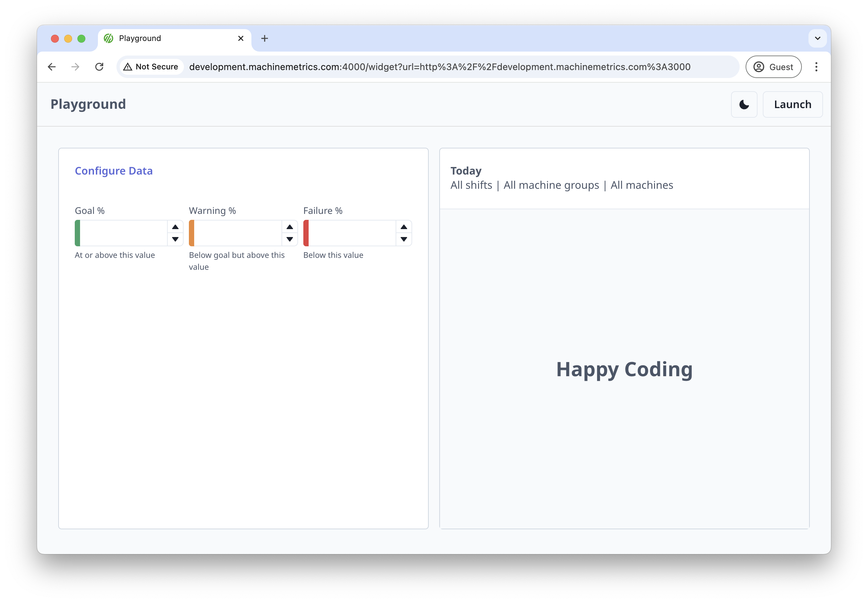The height and width of the screenshot is (603, 868).
Task: Lower Failure % with down arrow
Action: [x=404, y=239]
